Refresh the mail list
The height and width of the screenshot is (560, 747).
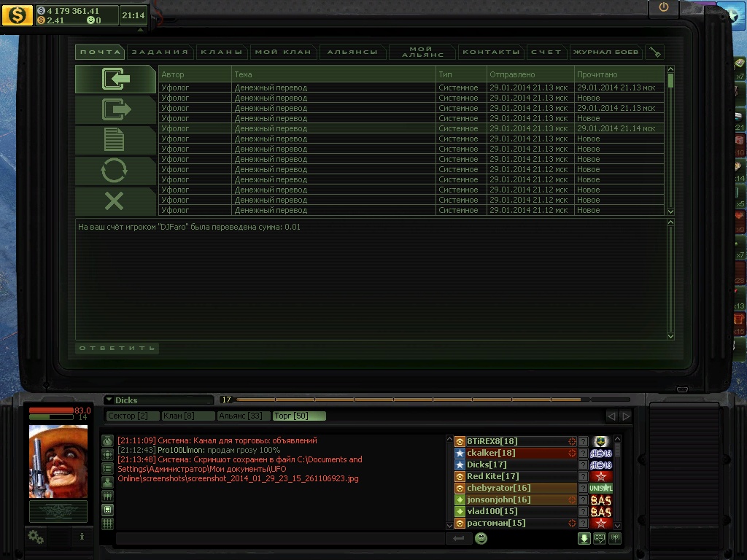[115, 171]
